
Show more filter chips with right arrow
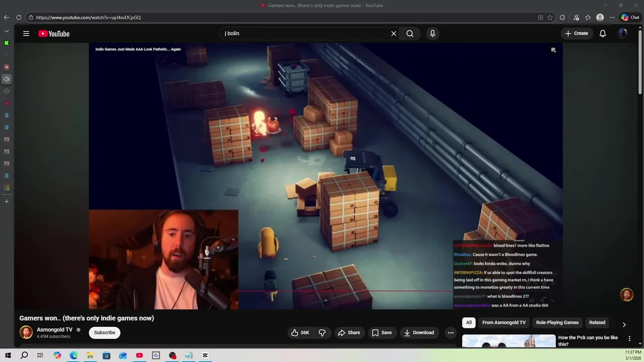pos(624,324)
